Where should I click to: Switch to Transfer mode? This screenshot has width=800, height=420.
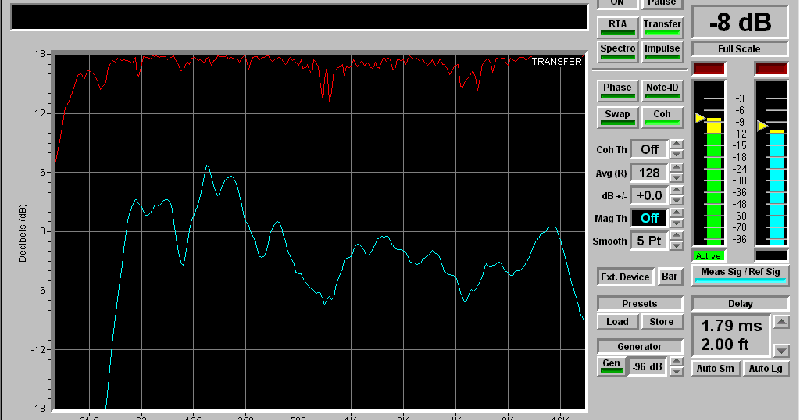coord(662,27)
